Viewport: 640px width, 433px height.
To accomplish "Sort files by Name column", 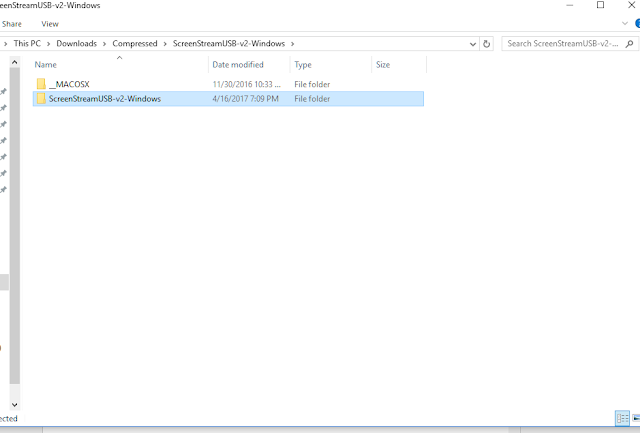I will [x=45, y=64].
